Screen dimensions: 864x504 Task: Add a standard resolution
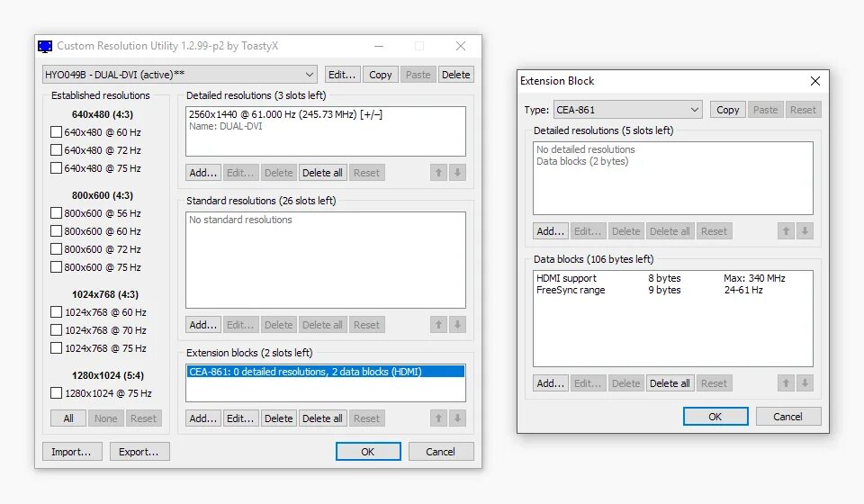(202, 325)
